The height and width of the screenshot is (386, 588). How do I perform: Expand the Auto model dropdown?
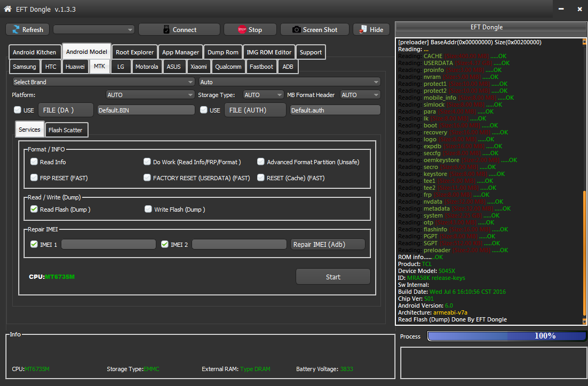(x=290, y=82)
